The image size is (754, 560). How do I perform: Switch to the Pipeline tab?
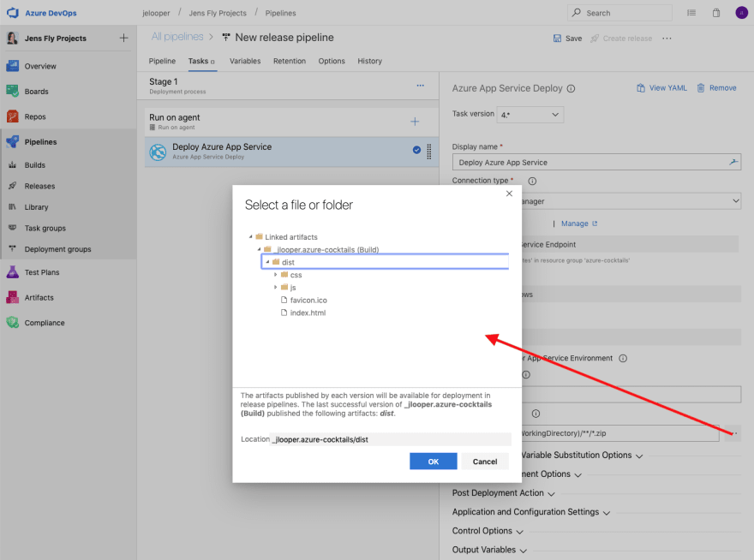click(162, 61)
